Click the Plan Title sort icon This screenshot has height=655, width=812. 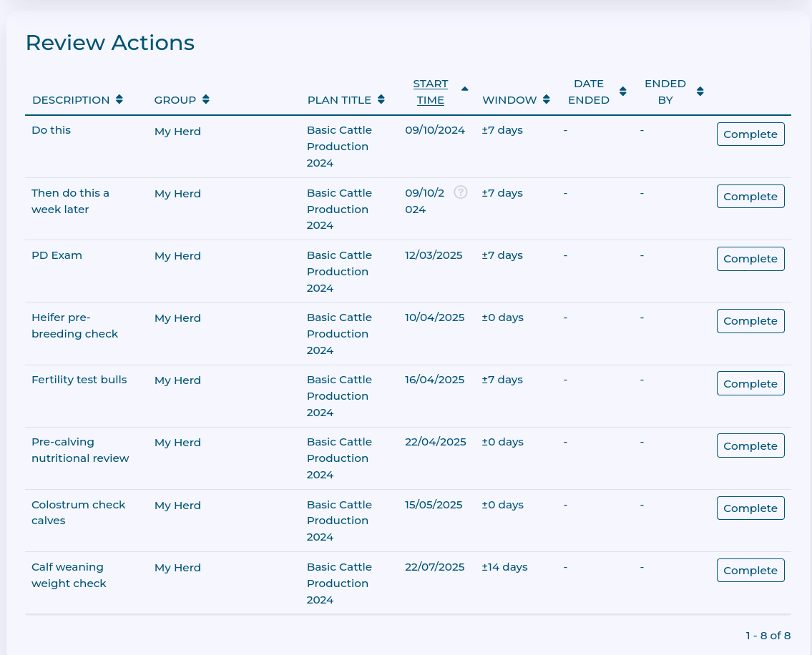tap(381, 99)
